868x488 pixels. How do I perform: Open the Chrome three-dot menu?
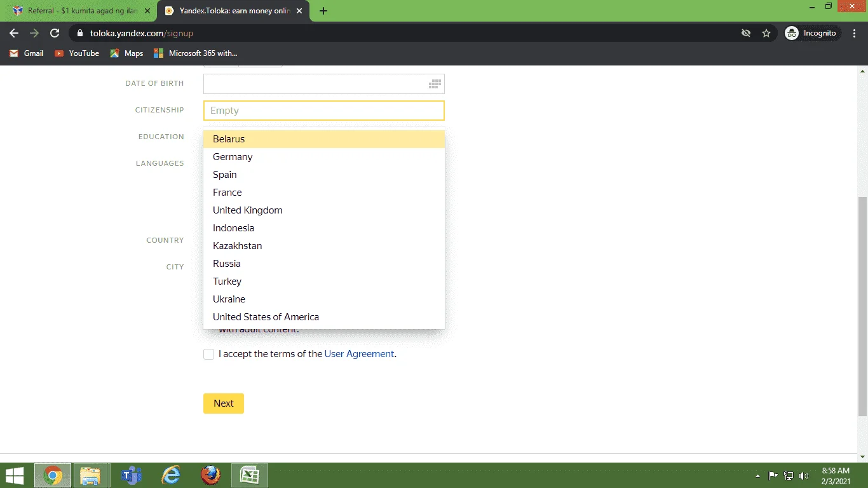[855, 33]
